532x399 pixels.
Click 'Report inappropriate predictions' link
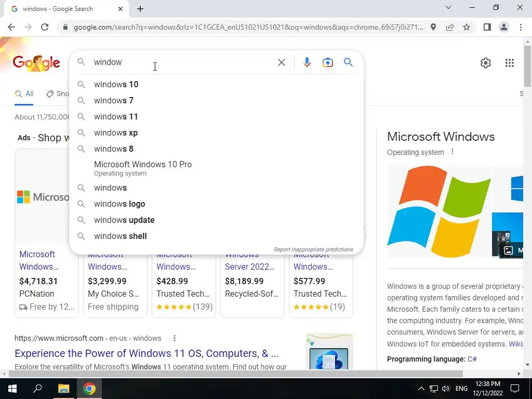(313, 250)
